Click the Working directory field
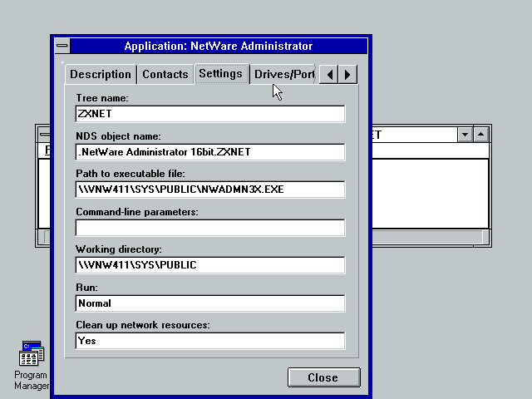The width and height of the screenshot is (532, 399). [210, 265]
